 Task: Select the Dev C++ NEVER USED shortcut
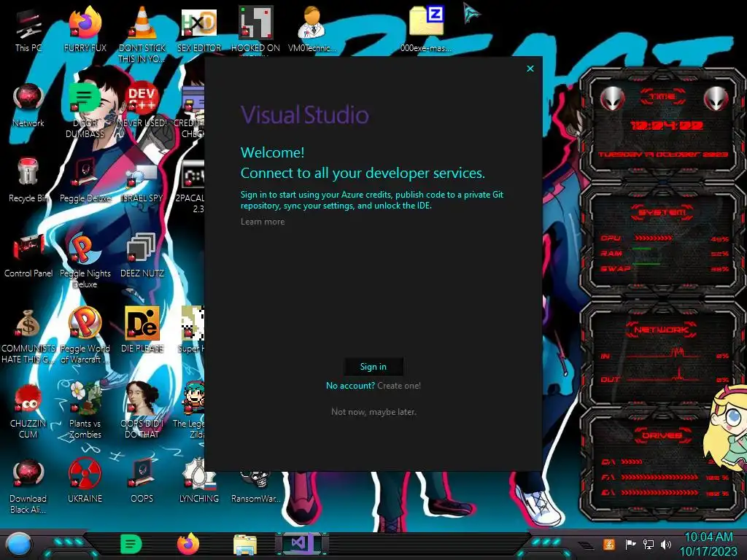pos(142,105)
